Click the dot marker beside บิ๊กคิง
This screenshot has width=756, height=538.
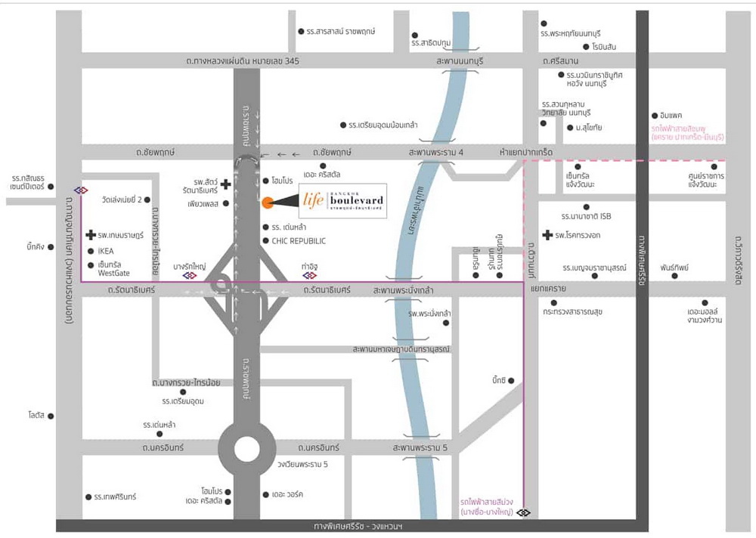[x=51, y=247]
